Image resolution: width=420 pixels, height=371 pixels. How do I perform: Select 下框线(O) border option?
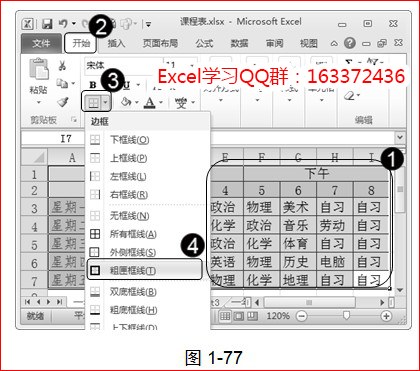[148, 140]
